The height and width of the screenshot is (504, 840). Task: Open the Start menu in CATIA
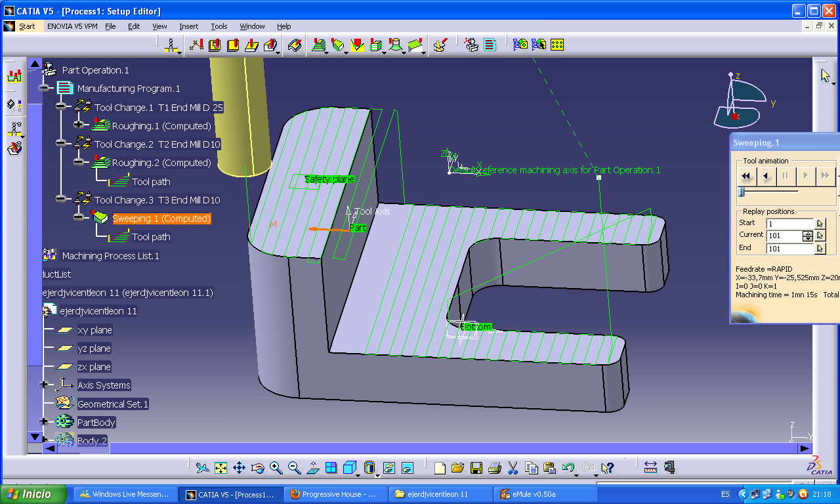[27, 26]
